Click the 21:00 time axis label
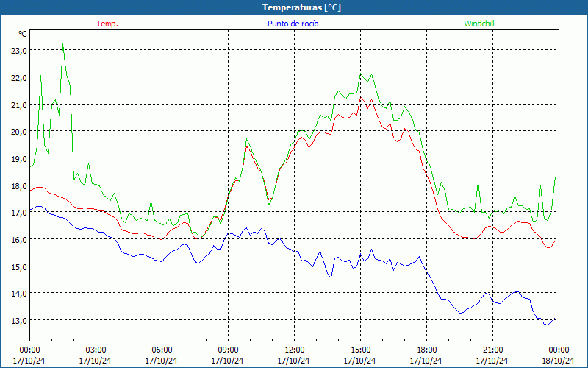 pyautogui.click(x=492, y=350)
